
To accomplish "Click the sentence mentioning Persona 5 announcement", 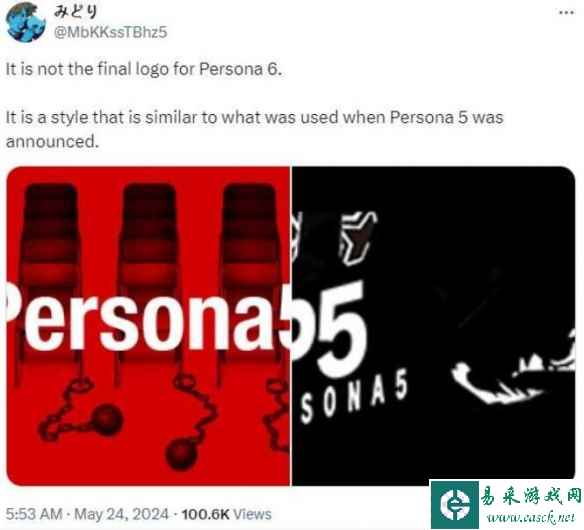I will coord(254,129).
